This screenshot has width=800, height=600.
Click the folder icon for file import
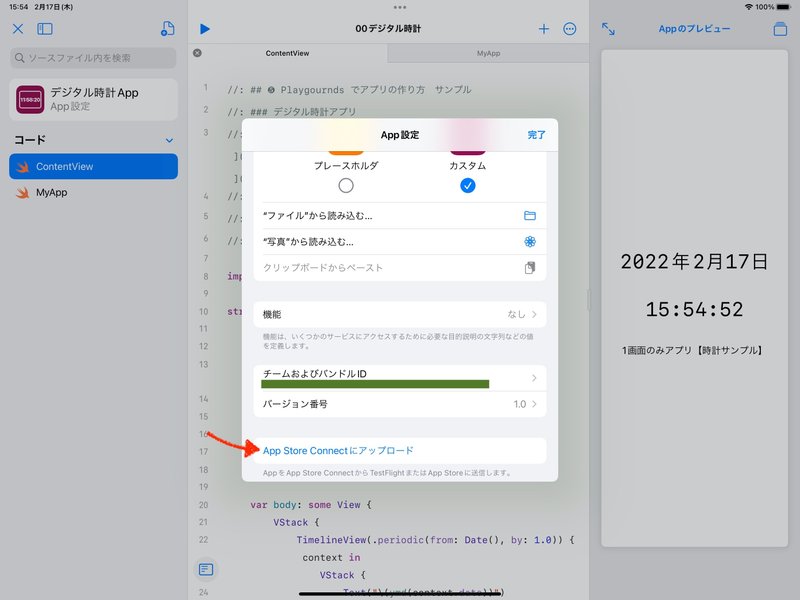(530, 216)
